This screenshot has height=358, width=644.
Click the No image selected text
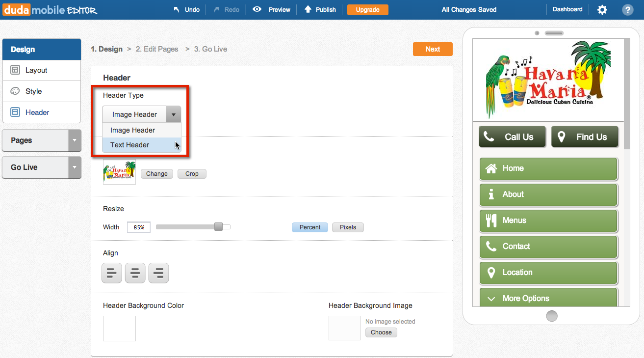coord(390,322)
